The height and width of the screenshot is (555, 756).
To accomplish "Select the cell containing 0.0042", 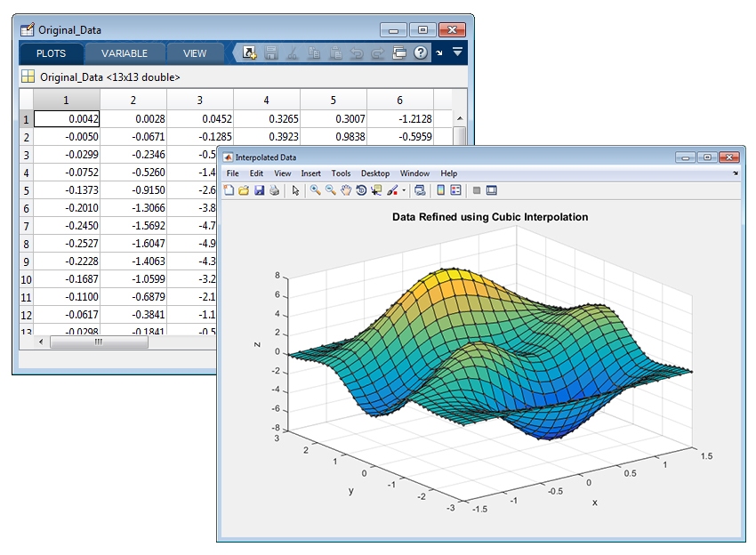I will [66, 118].
